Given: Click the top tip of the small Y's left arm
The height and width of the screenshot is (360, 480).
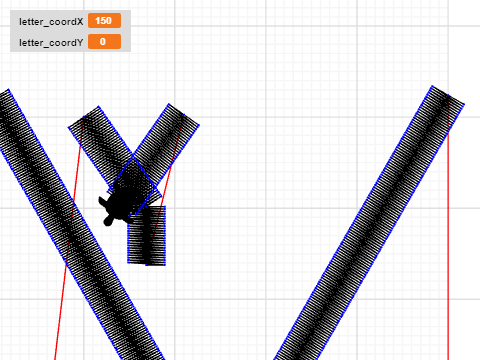Looking at the screenshot, I should coord(83,117).
